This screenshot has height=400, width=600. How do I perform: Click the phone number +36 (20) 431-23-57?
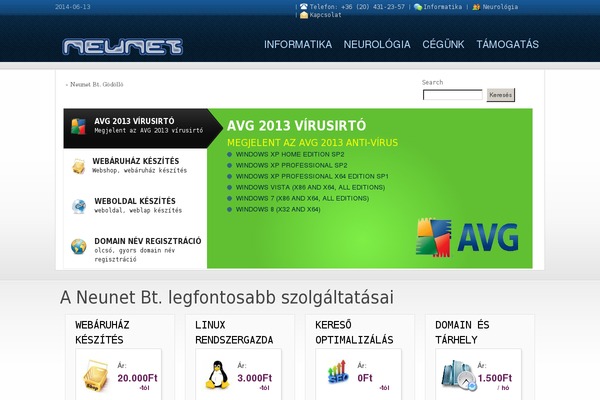click(373, 7)
